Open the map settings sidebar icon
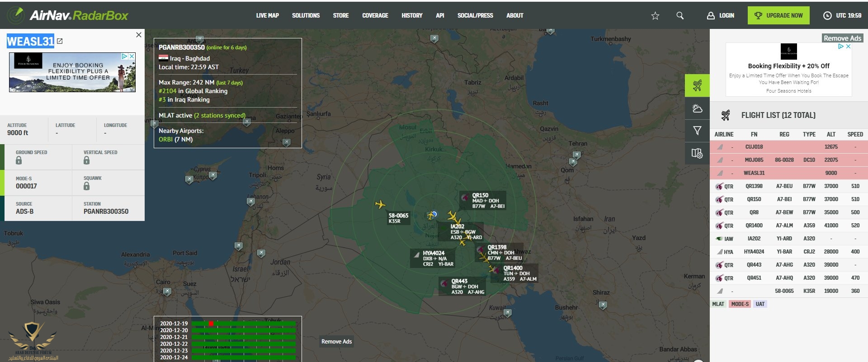868x362 pixels. tap(697, 154)
